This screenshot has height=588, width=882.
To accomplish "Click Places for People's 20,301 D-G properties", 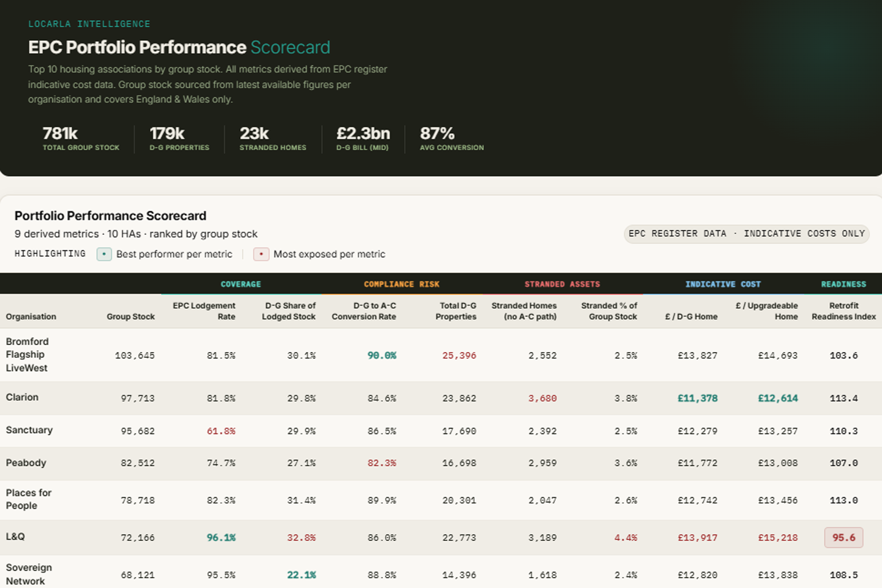I will pyautogui.click(x=459, y=501).
